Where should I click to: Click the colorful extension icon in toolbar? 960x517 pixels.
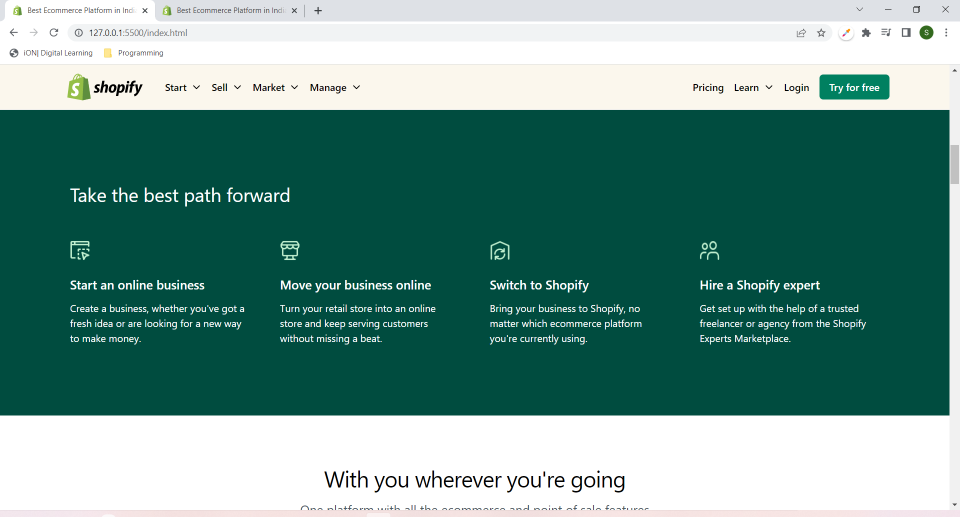pyautogui.click(x=846, y=33)
